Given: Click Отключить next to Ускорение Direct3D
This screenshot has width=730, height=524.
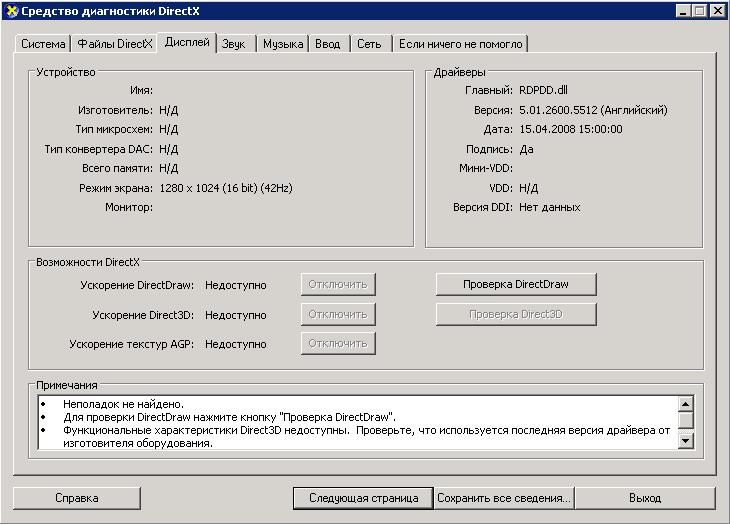Looking at the screenshot, I should tap(338, 315).
